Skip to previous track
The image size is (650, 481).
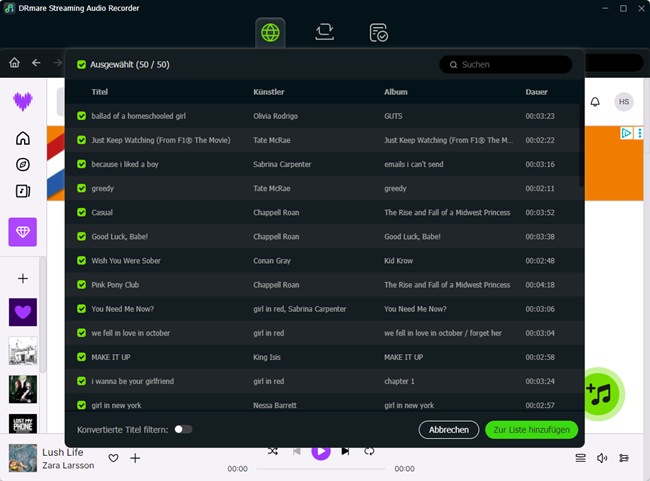click(297, 451)
